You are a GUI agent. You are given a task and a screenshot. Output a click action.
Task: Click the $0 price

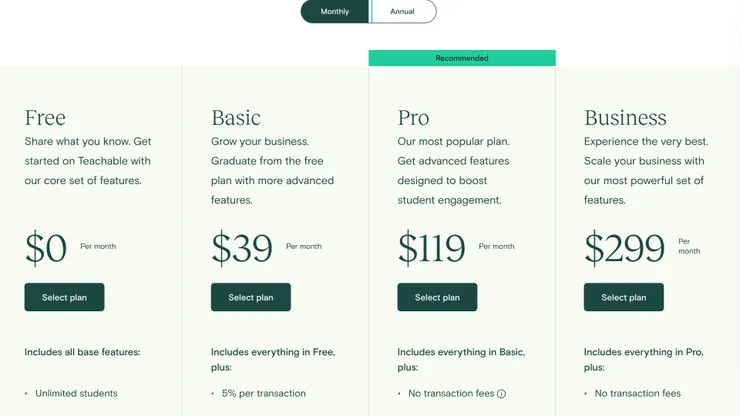click(46, 247)
